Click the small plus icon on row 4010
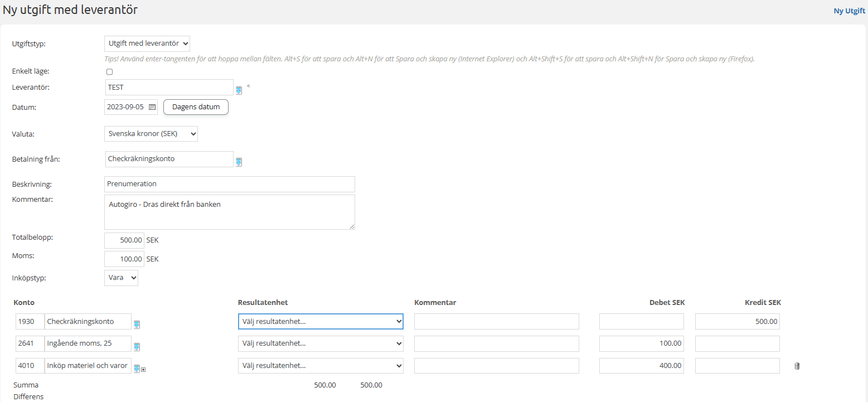This screenshot has height=402, width=868. [x=143, y=369]
